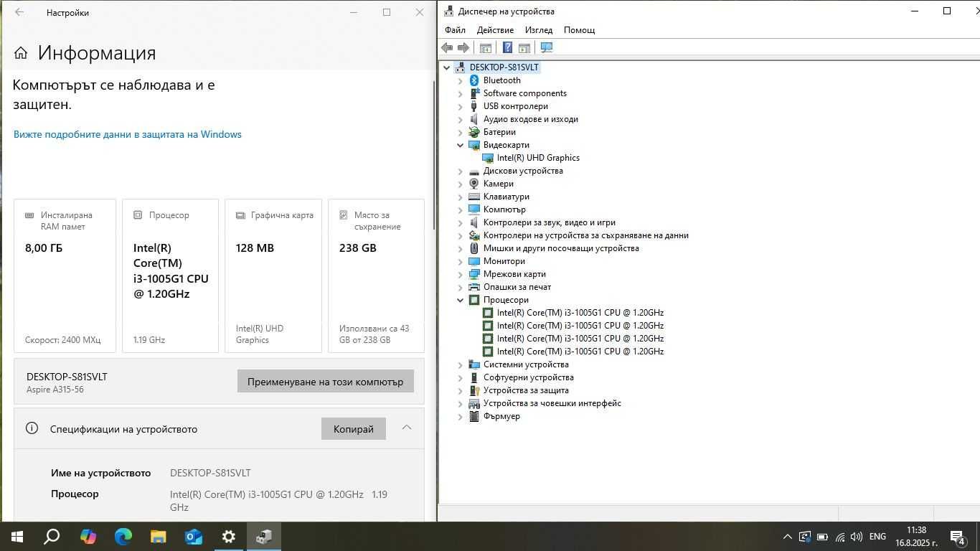980x551 pixels.
Task: Expand the Клавиатури node
Action: 461,197
